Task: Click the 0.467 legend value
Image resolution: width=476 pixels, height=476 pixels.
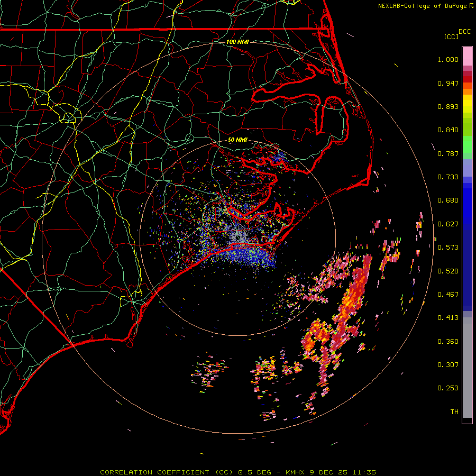Action: [x=448, y=295]
